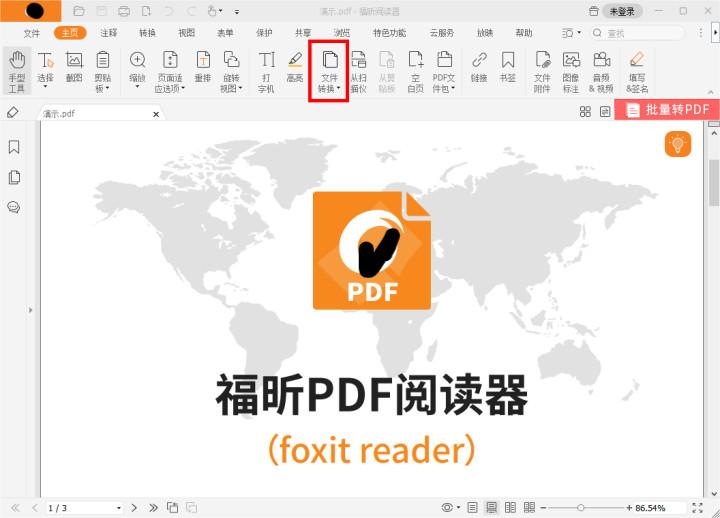Insert a Link (链接)
This screenshot has width=720, height=518.
[479, 68]
